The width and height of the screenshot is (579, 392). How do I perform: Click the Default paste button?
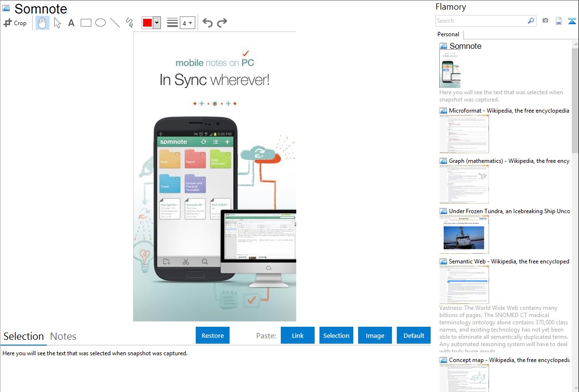tap(414, 335)
